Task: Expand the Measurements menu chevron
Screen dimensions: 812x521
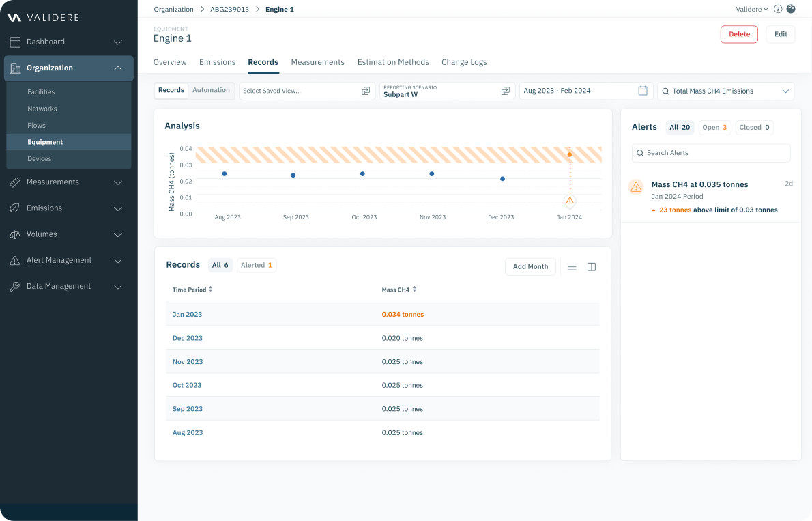Action: point(118,182)
